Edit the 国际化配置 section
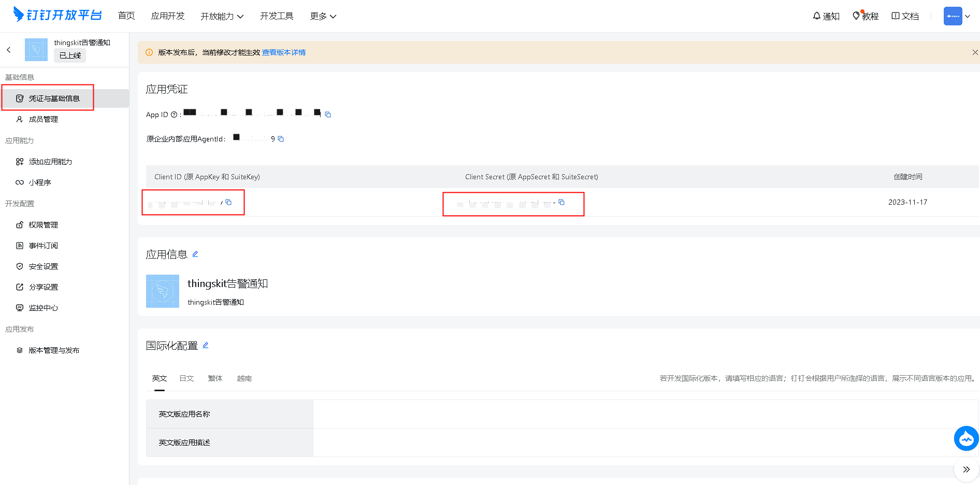Image resolution: width=980 pixels, height=485 pixels. coord(206,345)
